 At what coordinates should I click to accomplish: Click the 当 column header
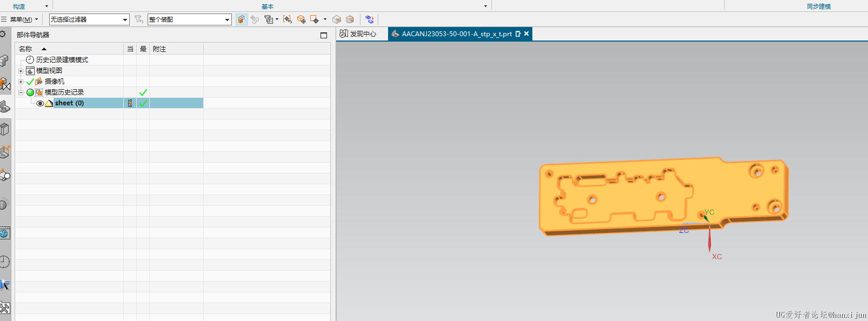point(130,49)
